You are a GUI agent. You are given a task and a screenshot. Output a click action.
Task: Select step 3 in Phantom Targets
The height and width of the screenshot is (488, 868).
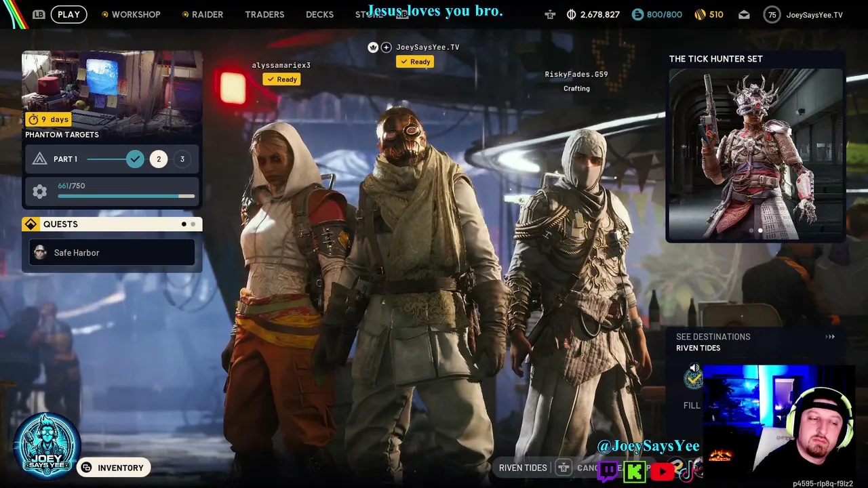tap(182, 159)
